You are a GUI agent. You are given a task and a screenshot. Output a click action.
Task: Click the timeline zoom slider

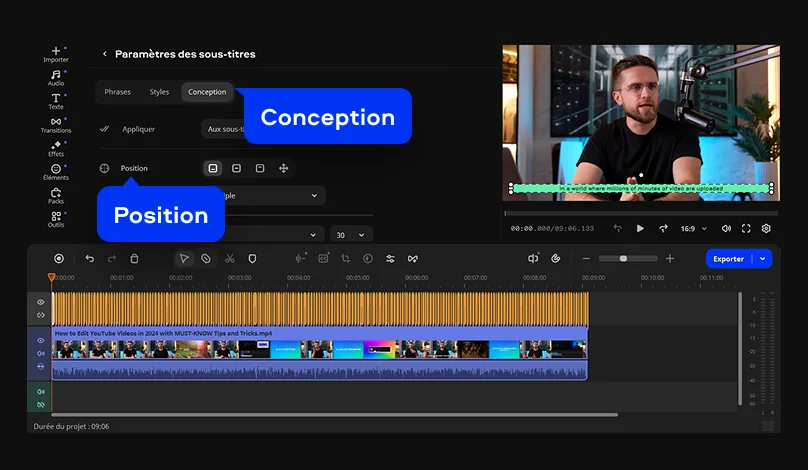(x=624, y=258)
